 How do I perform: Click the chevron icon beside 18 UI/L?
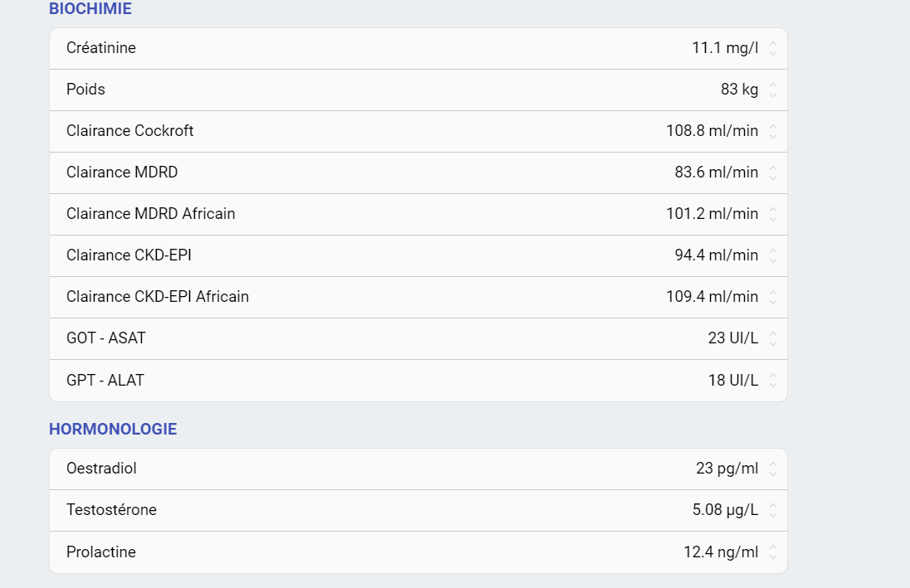772,381
